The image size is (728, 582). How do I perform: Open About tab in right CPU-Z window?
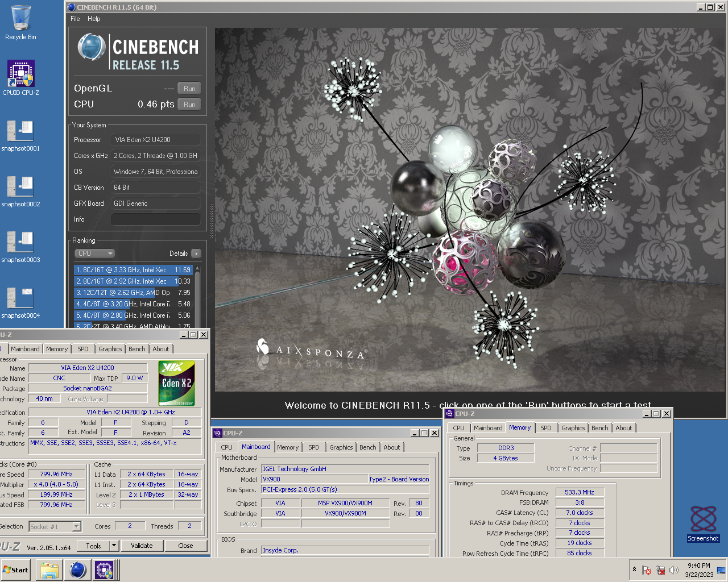(x=623, y=428)
